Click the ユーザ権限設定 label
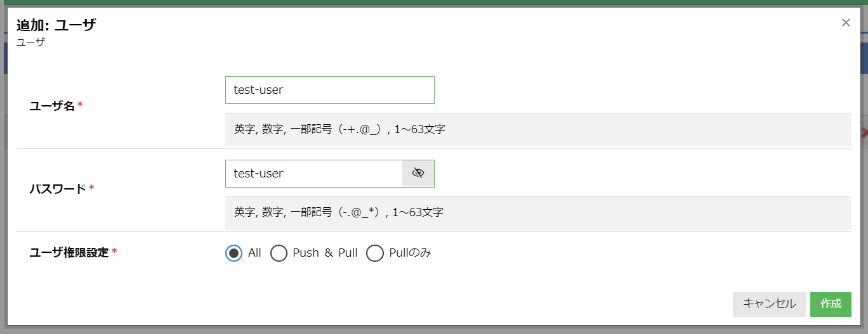Viewport: 868px width, 334px height. tap(69, 253)
